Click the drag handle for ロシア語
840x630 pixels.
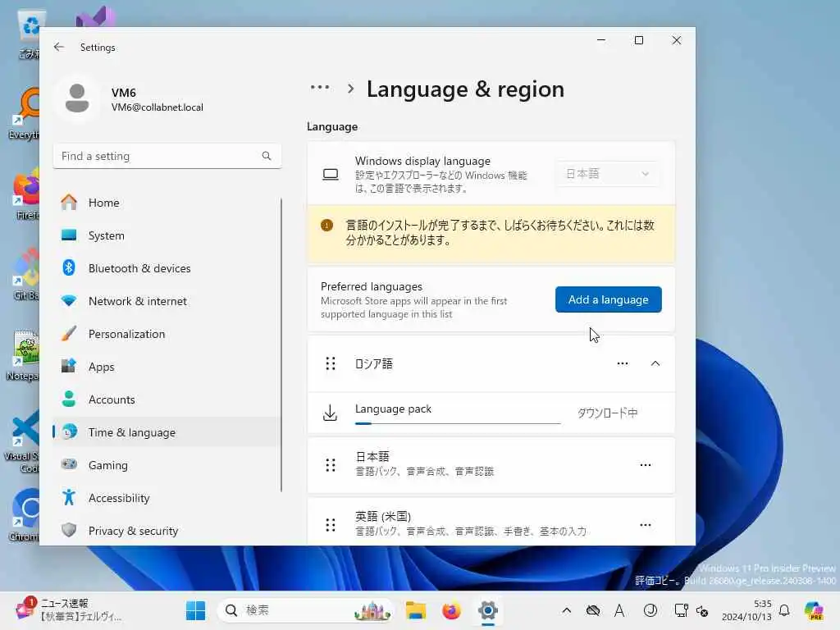[331, 363]
